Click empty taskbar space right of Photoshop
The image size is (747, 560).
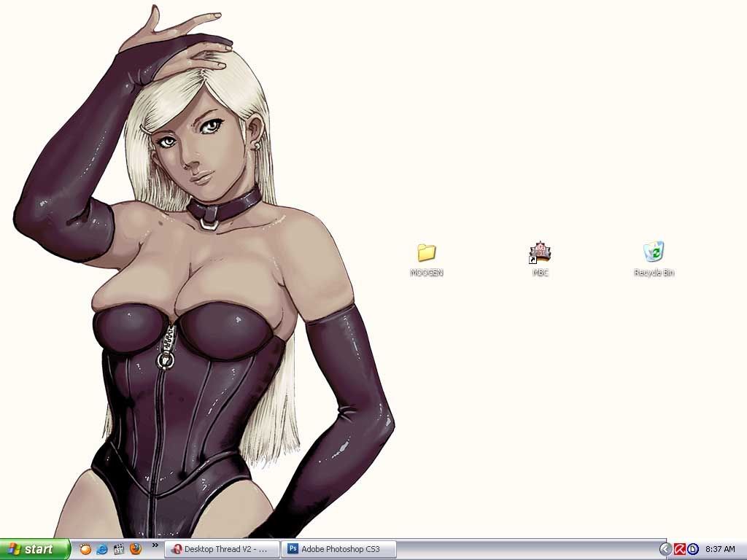pyautogui.click(x=525, y=549)
